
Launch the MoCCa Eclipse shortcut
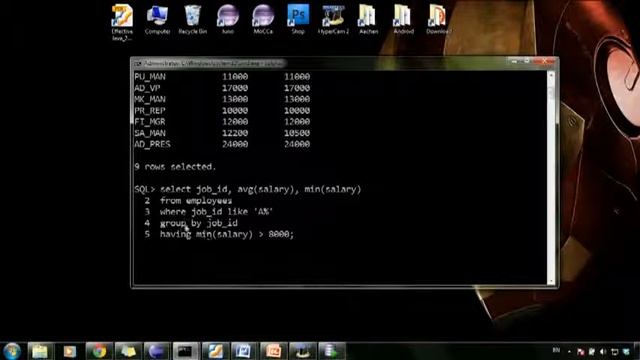click(263, 19)
